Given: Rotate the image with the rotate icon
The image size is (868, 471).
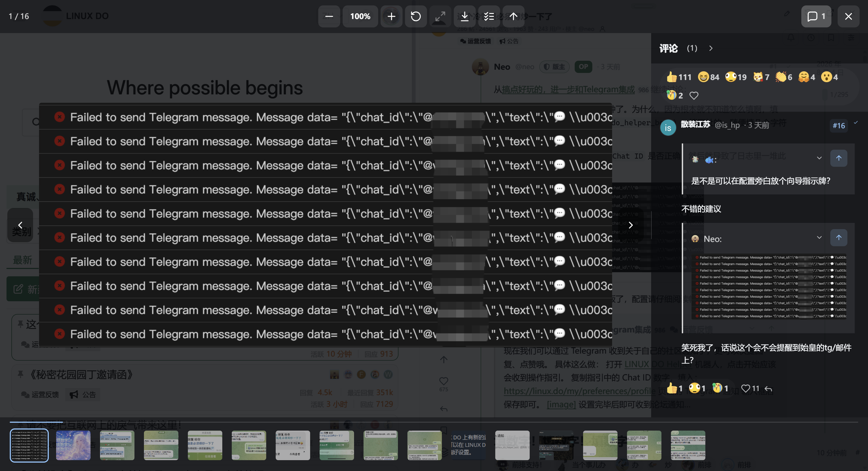Looking at the screenshot, I should point(416,16).
